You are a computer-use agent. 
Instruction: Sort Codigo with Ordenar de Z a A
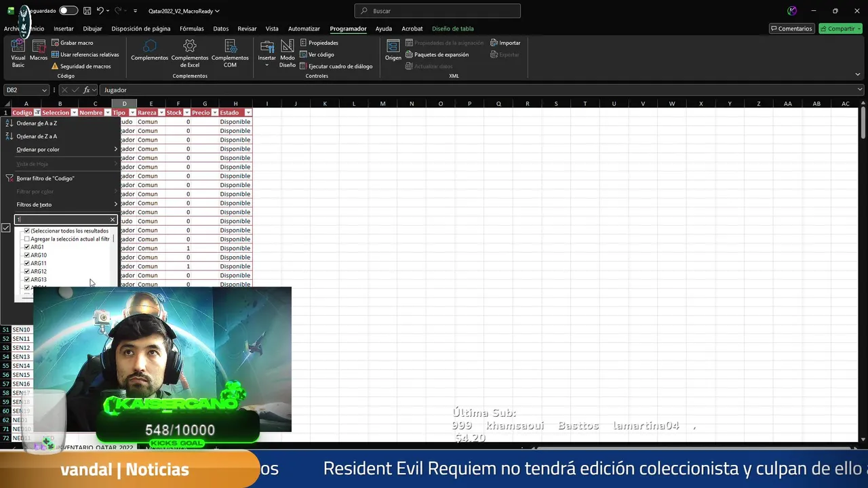coord(37,136)
